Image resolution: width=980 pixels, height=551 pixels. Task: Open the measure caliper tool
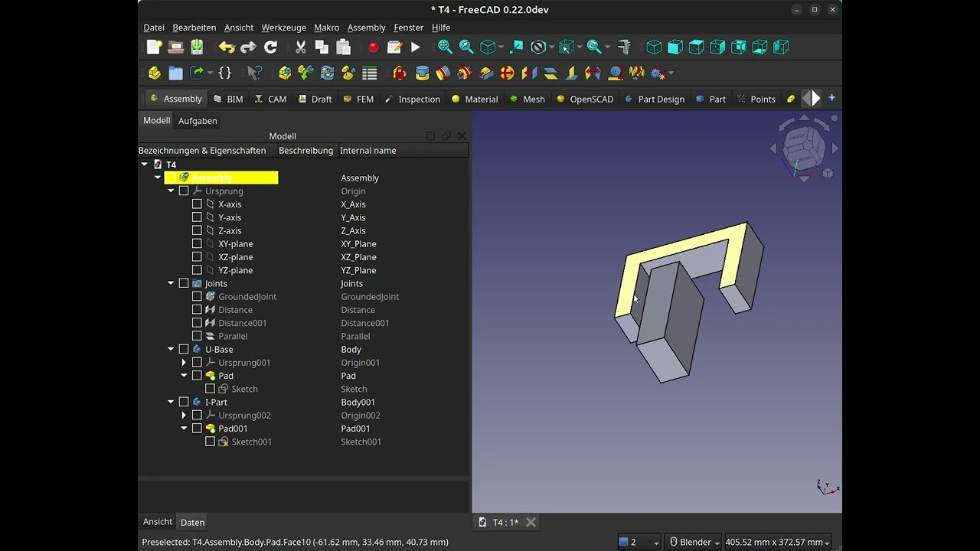click(624, 47)
